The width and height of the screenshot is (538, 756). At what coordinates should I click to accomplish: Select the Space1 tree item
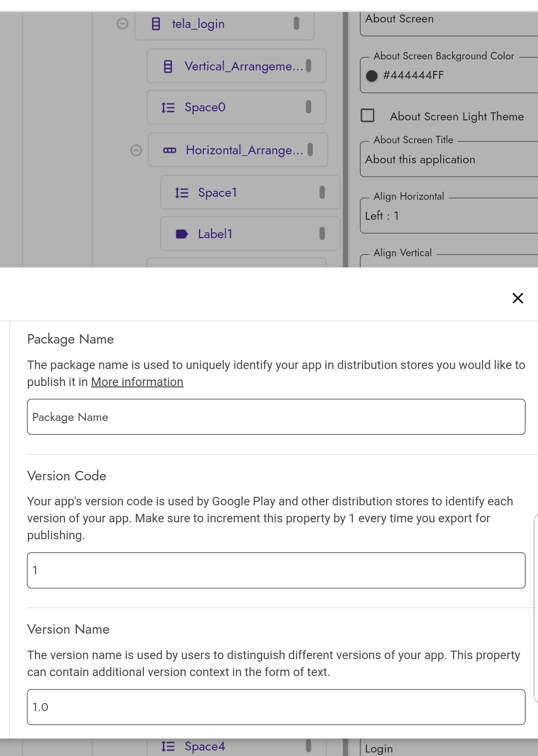[x=250, y=193]
